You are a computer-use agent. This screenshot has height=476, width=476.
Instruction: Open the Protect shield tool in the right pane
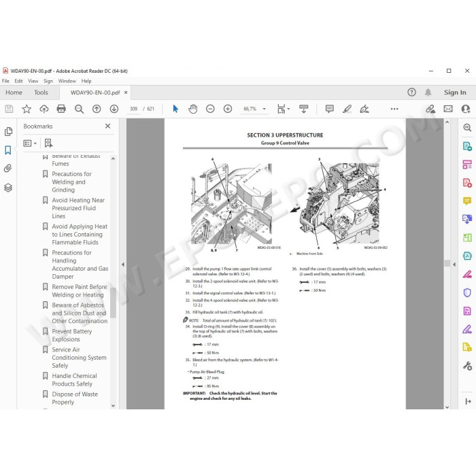point(467,292)
